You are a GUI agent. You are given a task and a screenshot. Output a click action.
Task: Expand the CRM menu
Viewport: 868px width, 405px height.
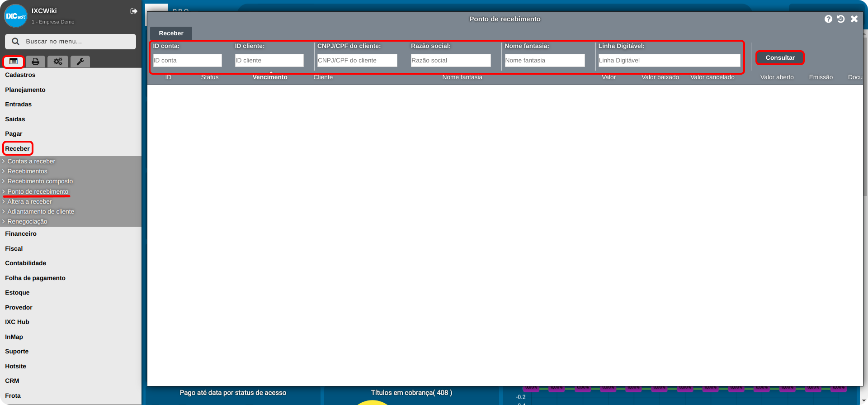[12, 381]
